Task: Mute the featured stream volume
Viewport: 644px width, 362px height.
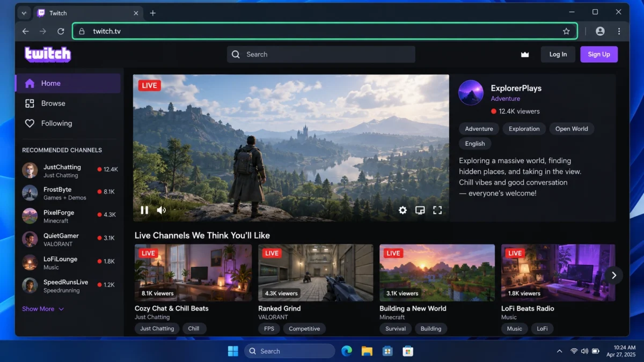Action: point(161,210)
